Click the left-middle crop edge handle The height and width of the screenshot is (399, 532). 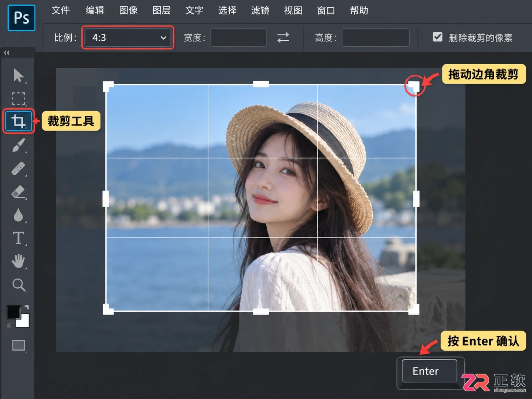[x=106, y=198]
